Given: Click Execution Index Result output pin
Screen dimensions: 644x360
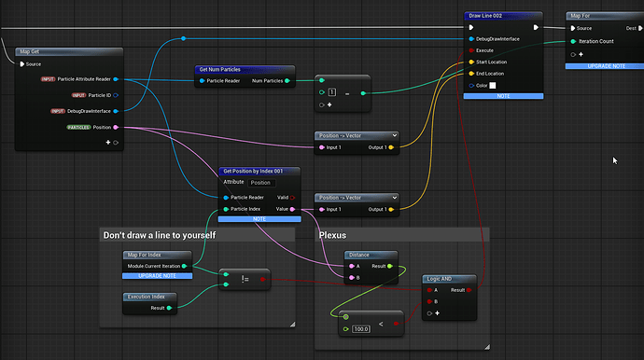Looking at the screenshot, I should 169,308.
